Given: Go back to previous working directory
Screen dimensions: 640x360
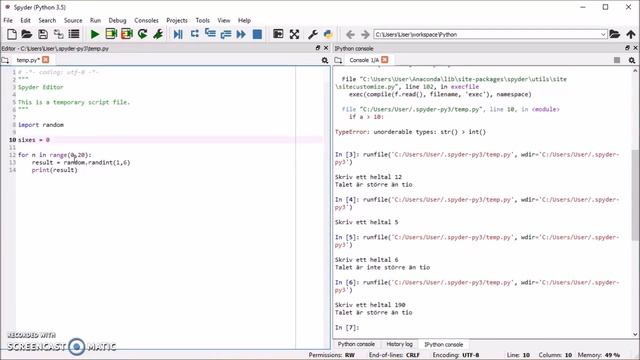Looking at the screenshot, I should point(350,34).
